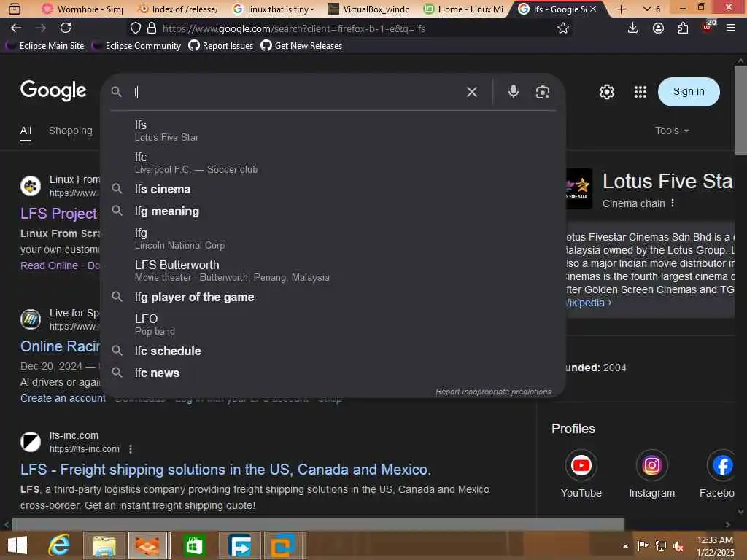Open the Get New Releases bookmark

point(301,46)
